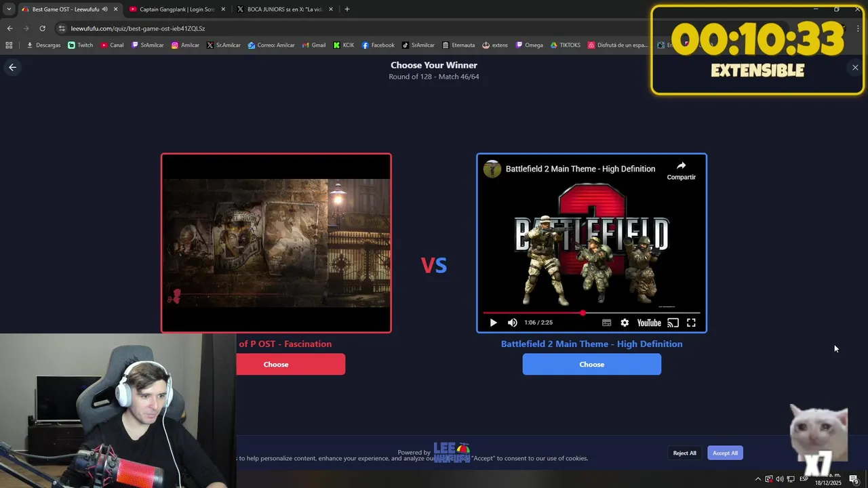868x488 pixels.
Task: Open the apps grid in bookmarks bar
Action: 9,45
